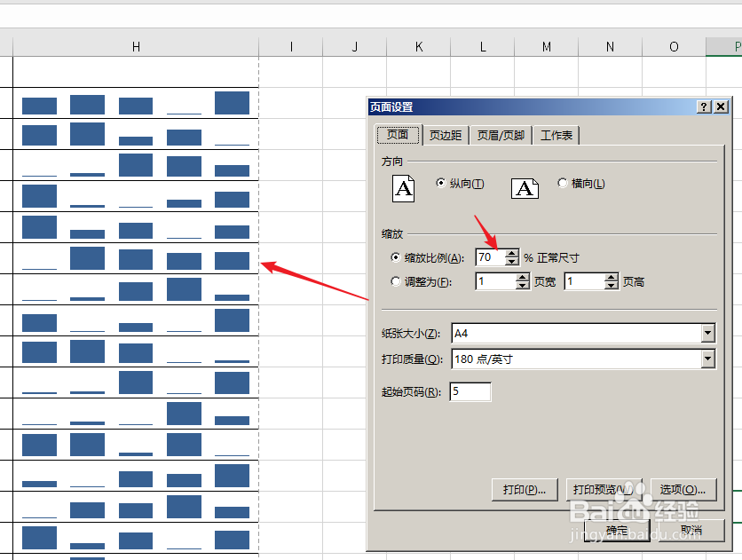742x560 pixels.
Task: Switch to the 页面 tab
Action: (398, 135)
